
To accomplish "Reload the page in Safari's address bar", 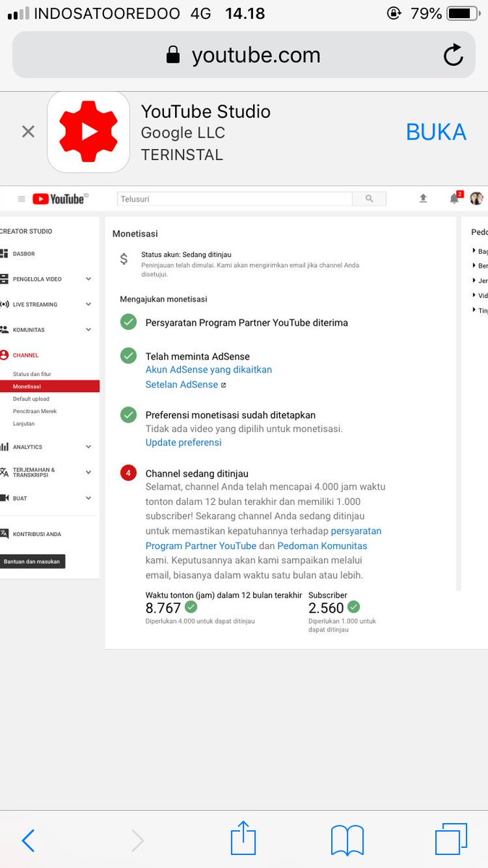I will coord(453,55).
